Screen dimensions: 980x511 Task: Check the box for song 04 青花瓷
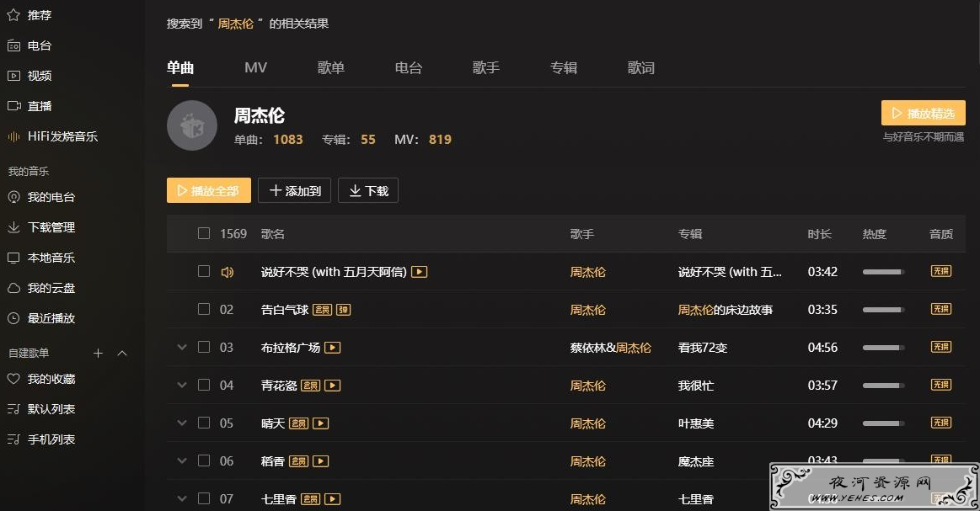point(204,385)
